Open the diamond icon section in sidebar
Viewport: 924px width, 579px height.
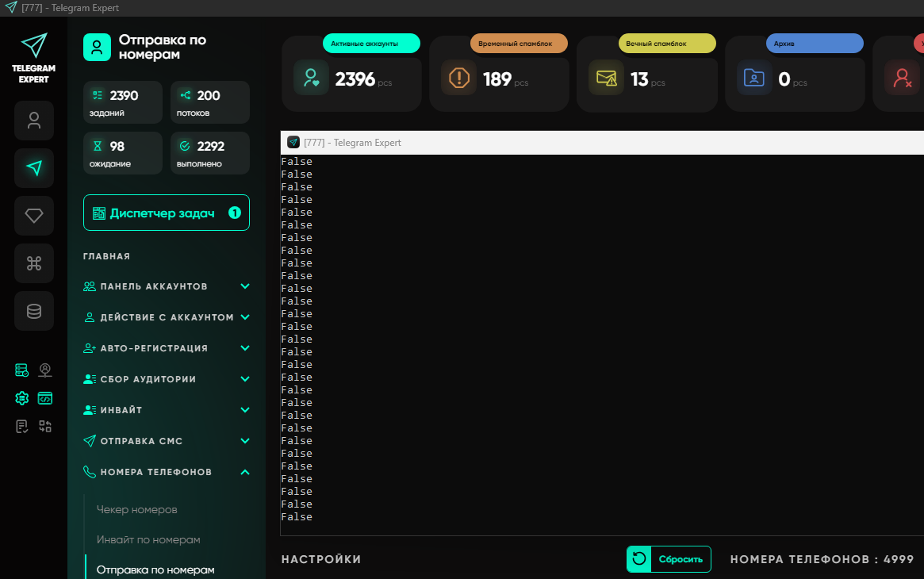click(x=34, y=216)
